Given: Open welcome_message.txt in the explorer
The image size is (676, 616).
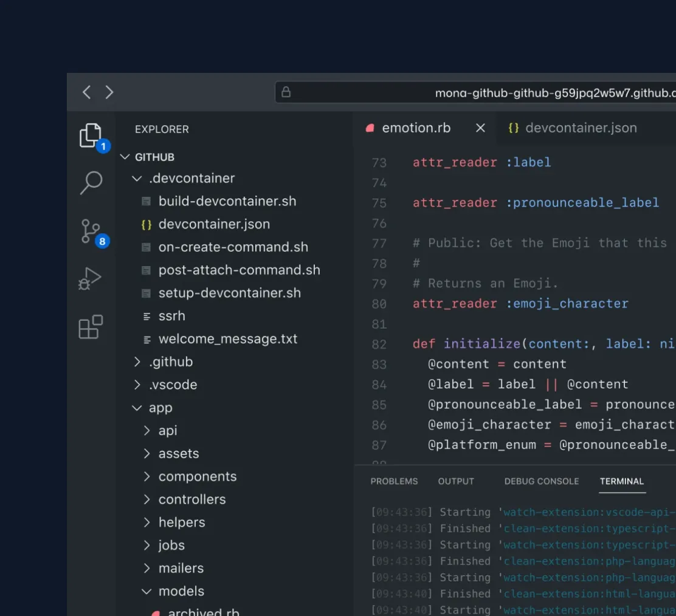Looking at the screenshot, I should pyautogui.click(x=227, y=338).
